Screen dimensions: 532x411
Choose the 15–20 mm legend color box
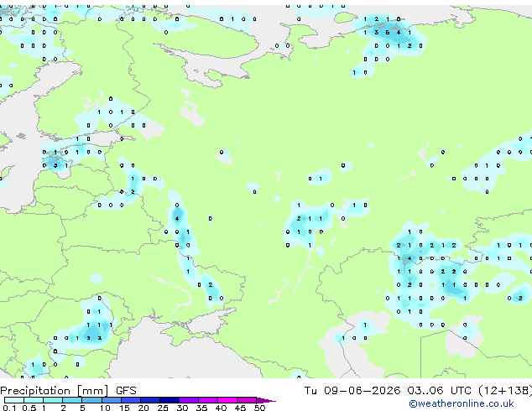[x=131, y=400]
